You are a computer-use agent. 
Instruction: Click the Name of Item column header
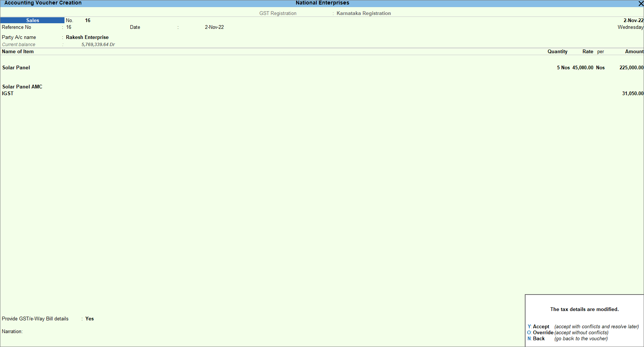point(18,52)
